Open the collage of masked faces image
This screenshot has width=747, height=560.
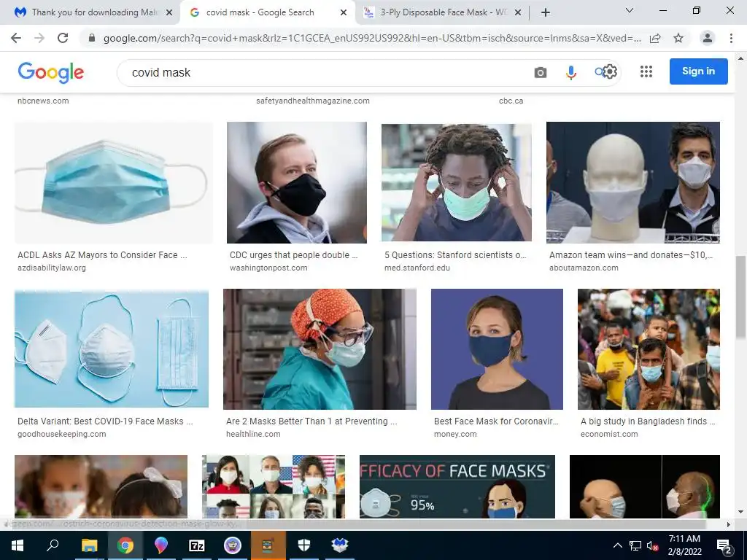274,486
